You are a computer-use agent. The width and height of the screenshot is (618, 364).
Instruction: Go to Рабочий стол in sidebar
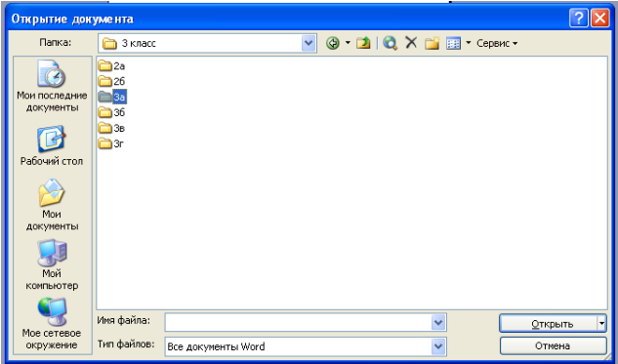point(52,145)
